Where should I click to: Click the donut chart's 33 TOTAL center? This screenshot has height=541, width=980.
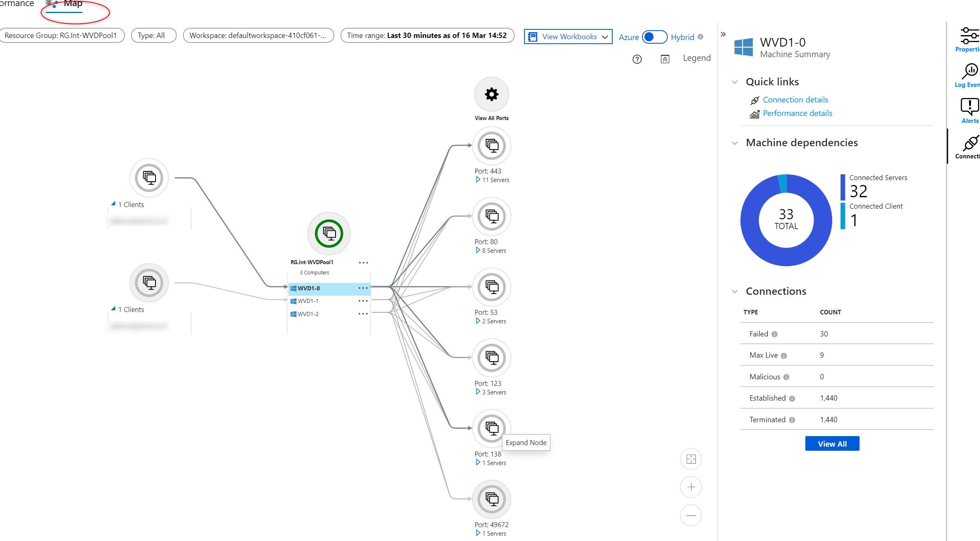click(786, 220)
